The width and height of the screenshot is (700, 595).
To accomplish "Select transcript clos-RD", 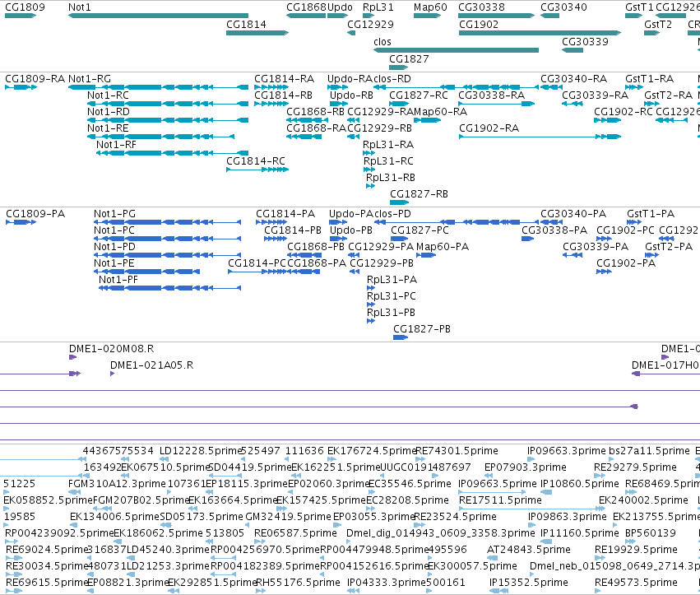I will point(457,87).
